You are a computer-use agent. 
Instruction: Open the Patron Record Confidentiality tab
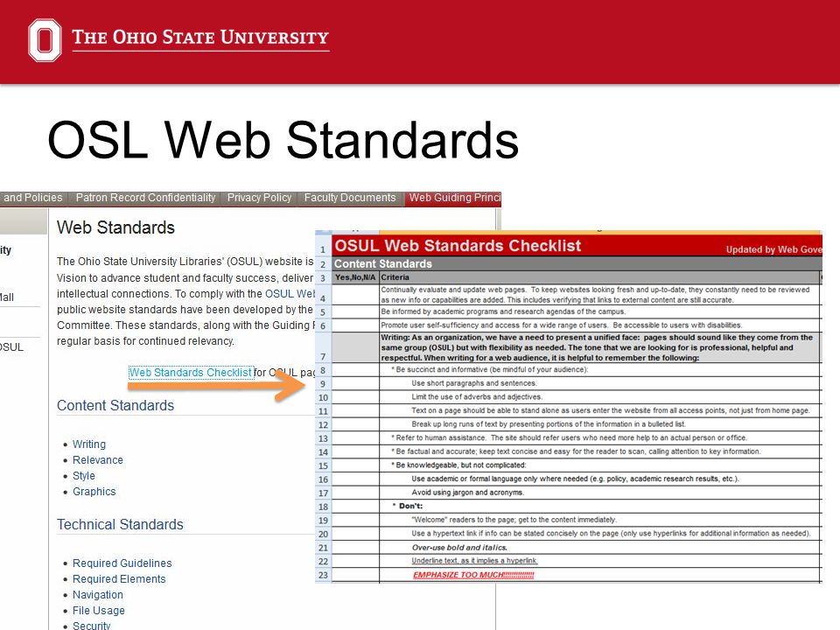click(x=145, y=198)
